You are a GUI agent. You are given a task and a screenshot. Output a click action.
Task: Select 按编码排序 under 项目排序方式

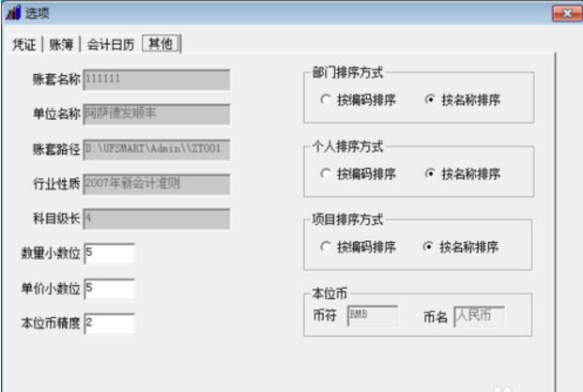pyautogui.click(x=325, y=248)
